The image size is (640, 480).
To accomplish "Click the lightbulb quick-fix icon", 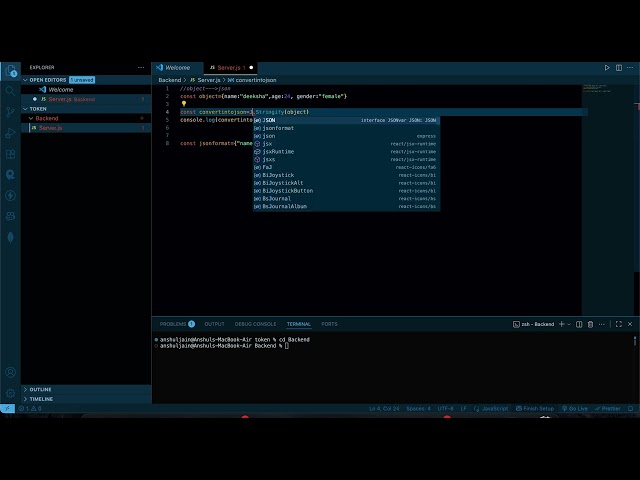I will pyautogui.click(x=184, y=104).
